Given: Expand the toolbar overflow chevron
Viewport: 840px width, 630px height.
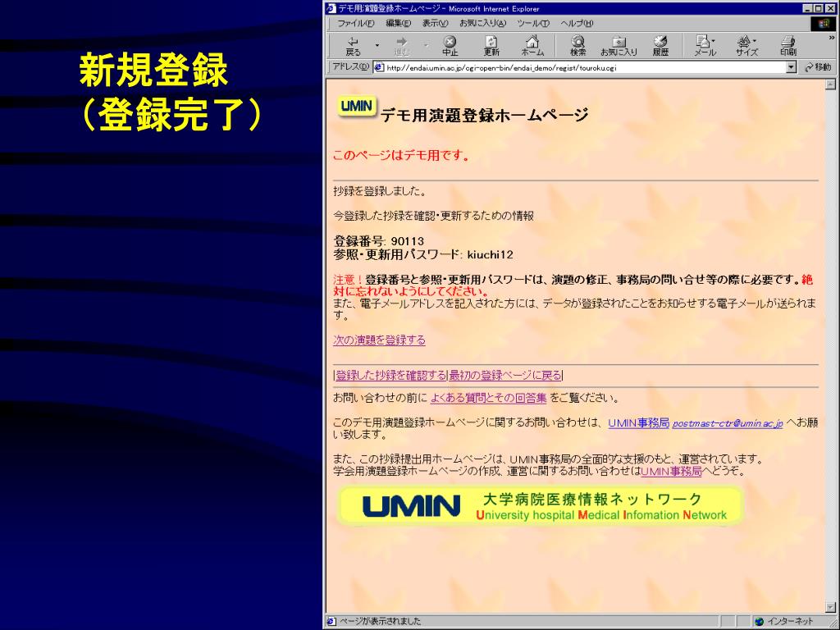Looking at the screenshot, I should (x=832, y=38).
